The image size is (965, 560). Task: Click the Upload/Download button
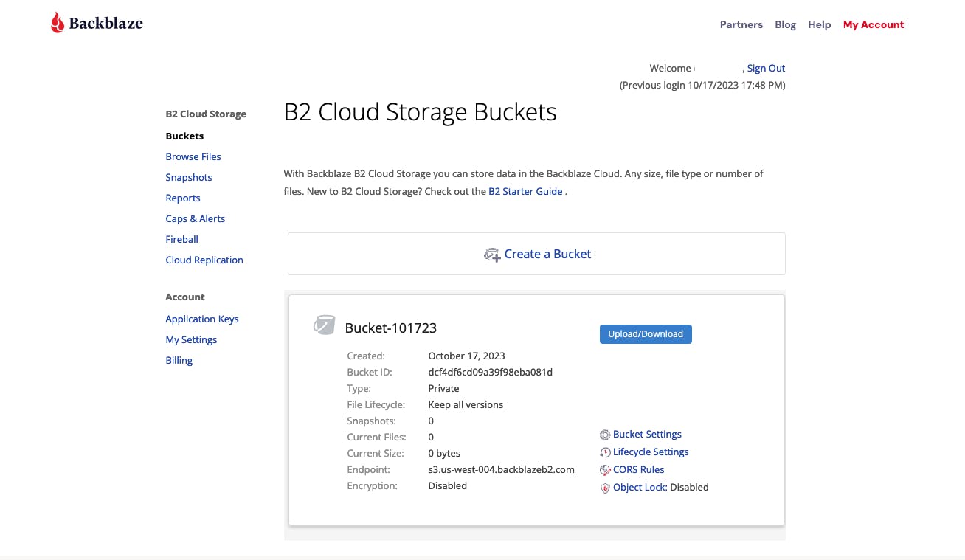646,333
